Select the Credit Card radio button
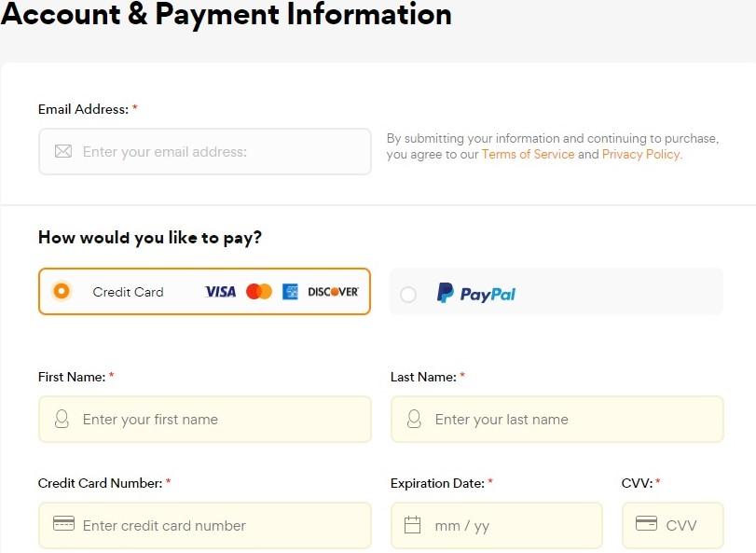756x553 pixels. [62, 291]
